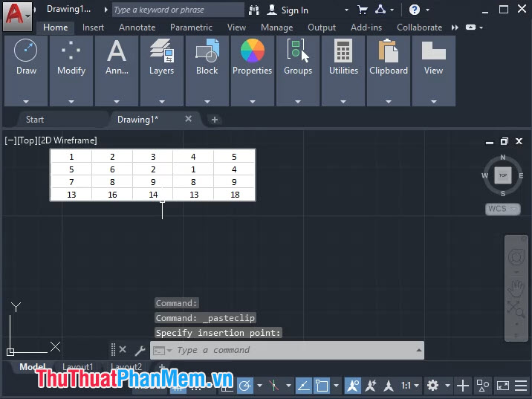Screen dimensions: 532x399
Task: Open the Parametric ribbon tab
Action: pos(191,27)
